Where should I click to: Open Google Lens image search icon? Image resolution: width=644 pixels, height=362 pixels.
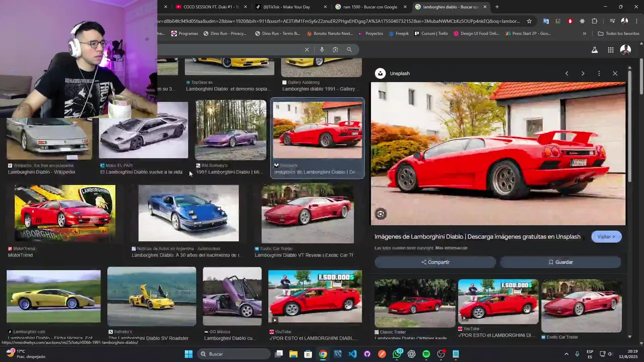pos(335,49)
